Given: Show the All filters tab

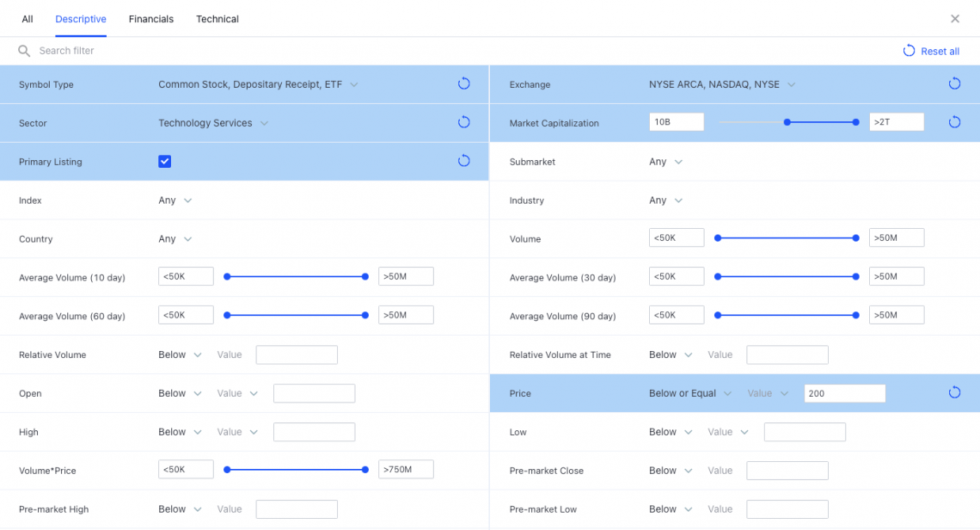Looking at the screenshot, I should pos(28,19).
